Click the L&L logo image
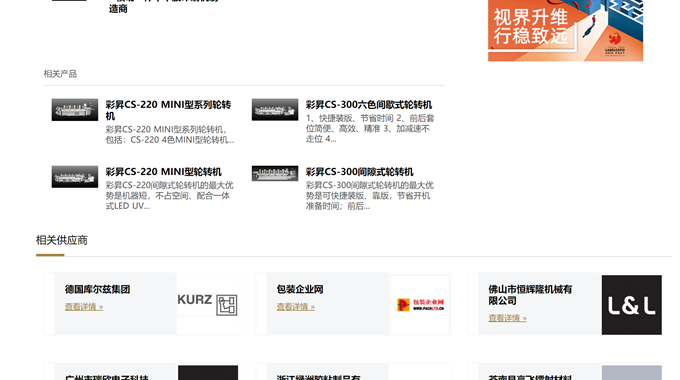The image size is (680, 380). [x=631, y=305]
